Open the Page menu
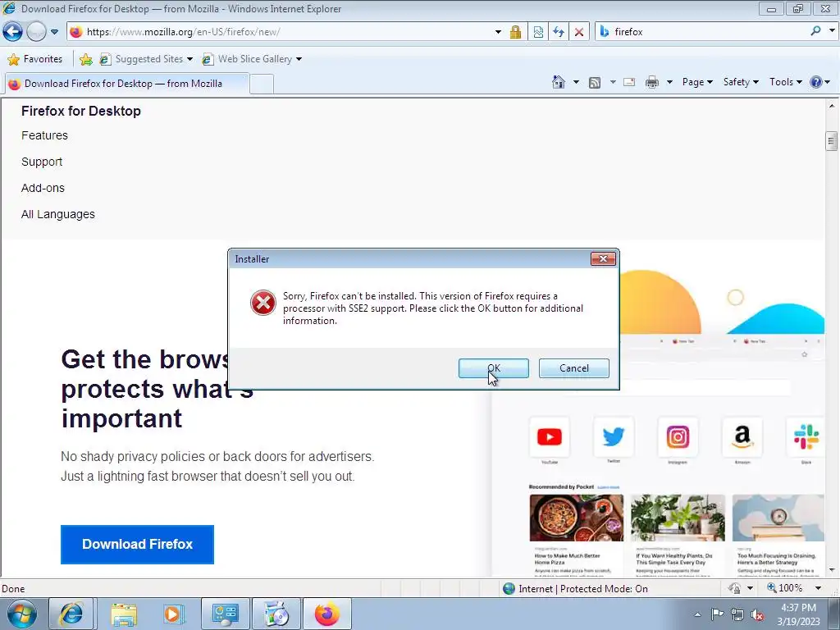Viewport: 840px width, 630px height. tap(697, 82)
